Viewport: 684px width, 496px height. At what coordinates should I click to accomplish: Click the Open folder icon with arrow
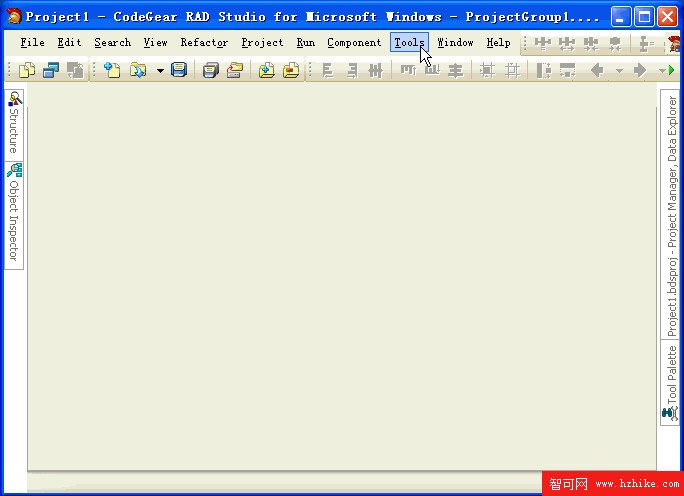(x=138, y=70)
